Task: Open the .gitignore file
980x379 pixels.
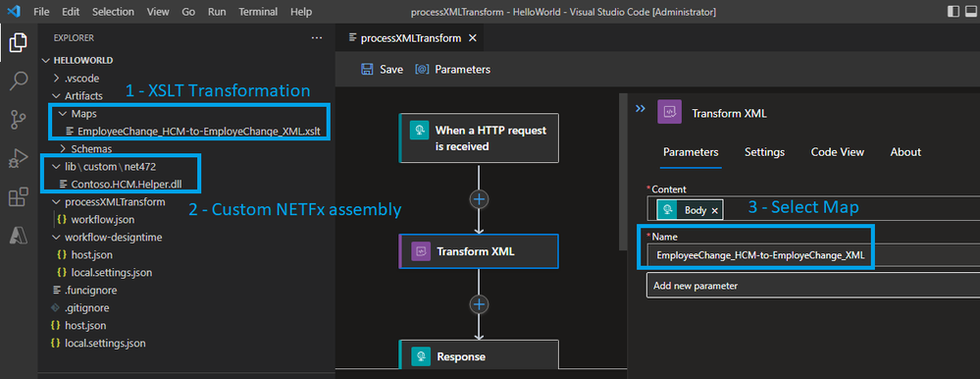Action: click(87, 308)
